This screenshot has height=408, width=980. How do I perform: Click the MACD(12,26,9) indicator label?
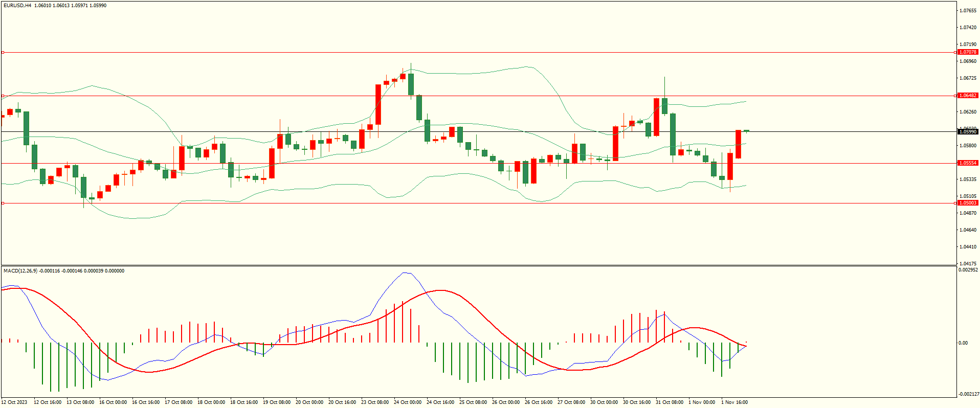pyautogui.click(x=20, y=271)
